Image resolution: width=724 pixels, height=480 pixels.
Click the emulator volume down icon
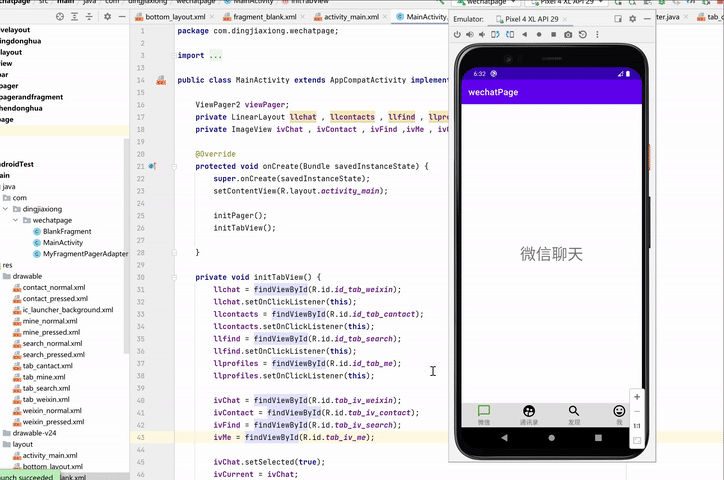tap(482, 35)
